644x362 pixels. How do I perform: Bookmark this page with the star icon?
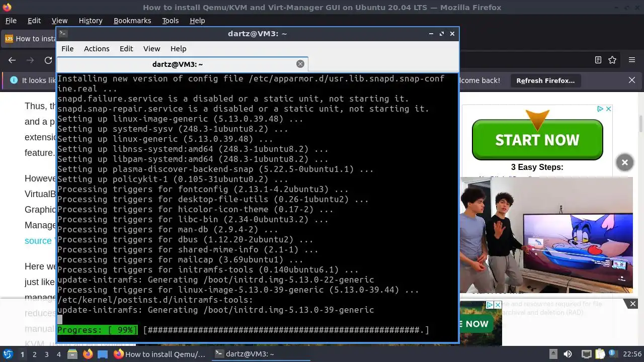click(612, 60)
